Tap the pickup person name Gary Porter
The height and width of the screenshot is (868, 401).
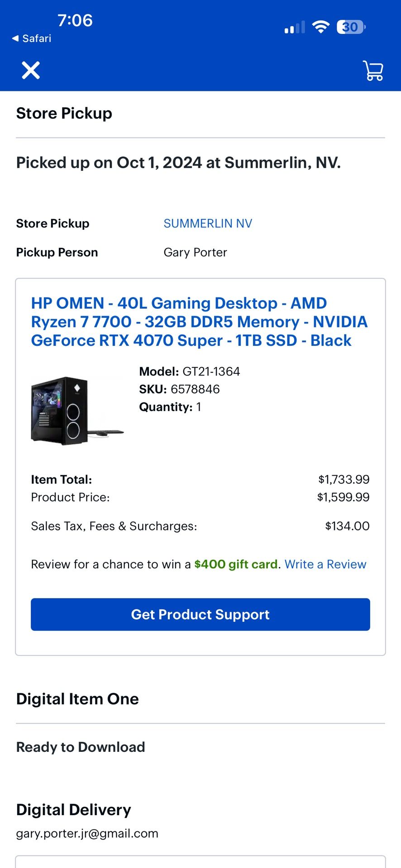tap(195, 252)
